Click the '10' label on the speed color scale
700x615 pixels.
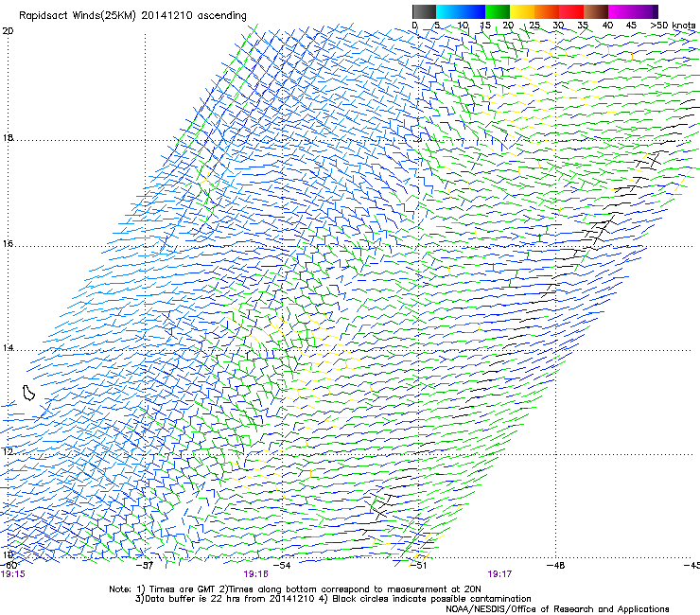463,26
